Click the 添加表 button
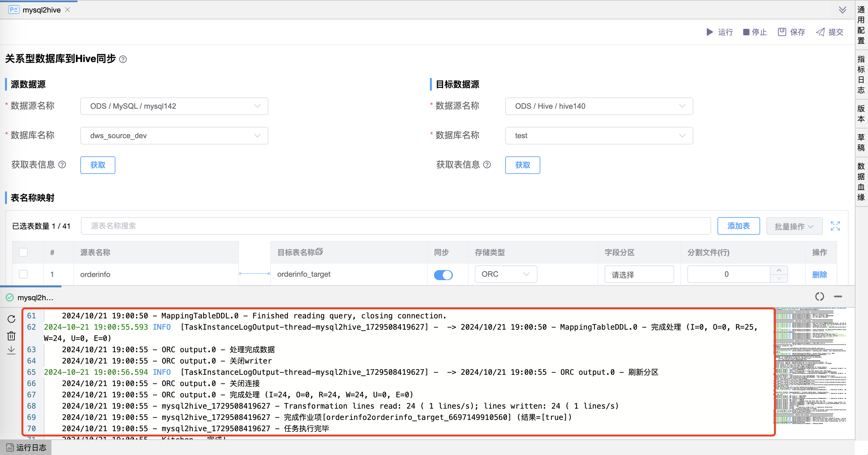The height and width of the screenshot is (455, 868). pos(738,226)
